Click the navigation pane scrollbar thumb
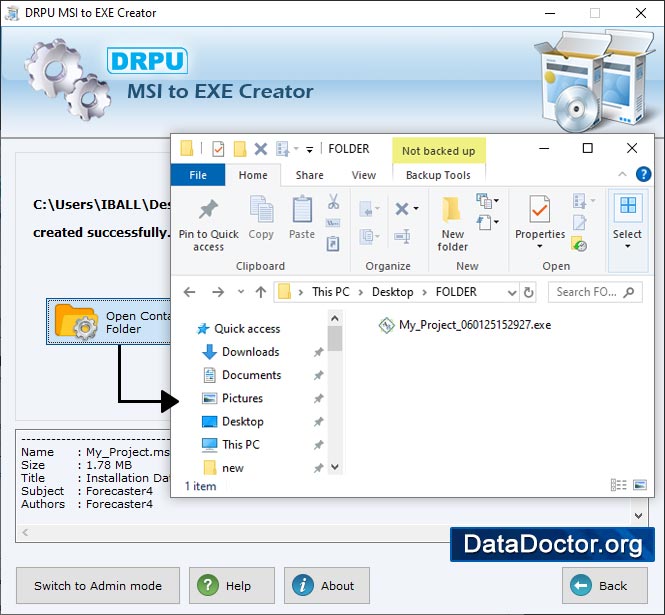Image resolution: width=665 pixels, height=615 pixels. [x=335, y=338]
